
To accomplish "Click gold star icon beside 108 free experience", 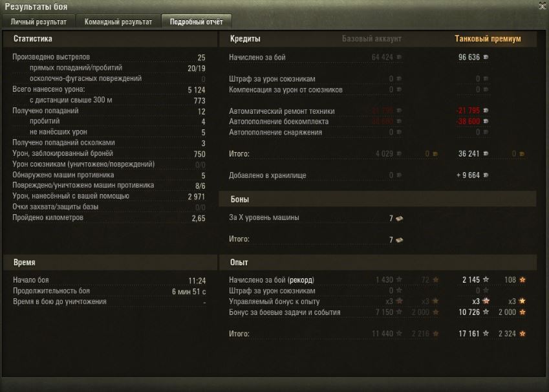I will (522, 279).
